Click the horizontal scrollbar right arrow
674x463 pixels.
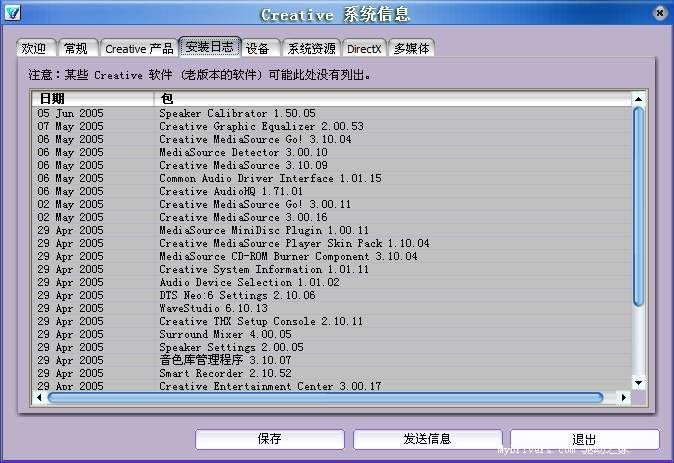tap(624, 398)
